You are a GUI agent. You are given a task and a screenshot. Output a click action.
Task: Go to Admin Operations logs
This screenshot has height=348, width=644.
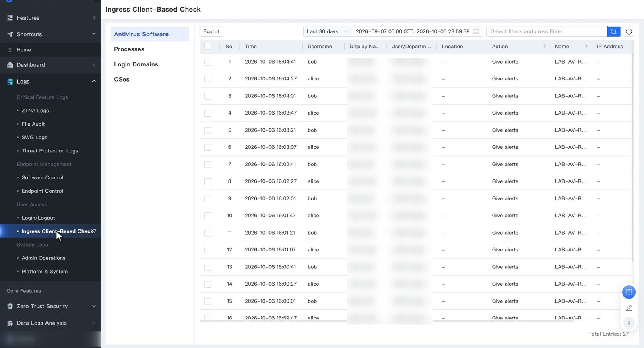coord(43,258)
